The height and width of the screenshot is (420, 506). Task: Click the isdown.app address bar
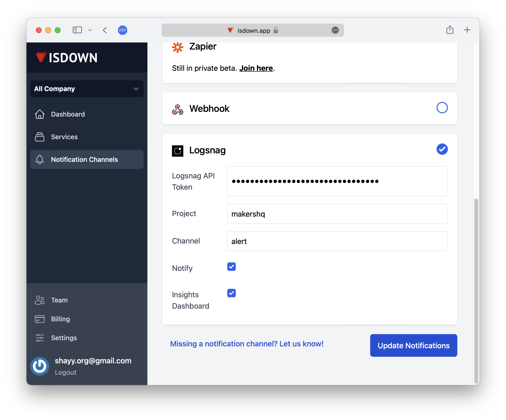tap(253, 30)
